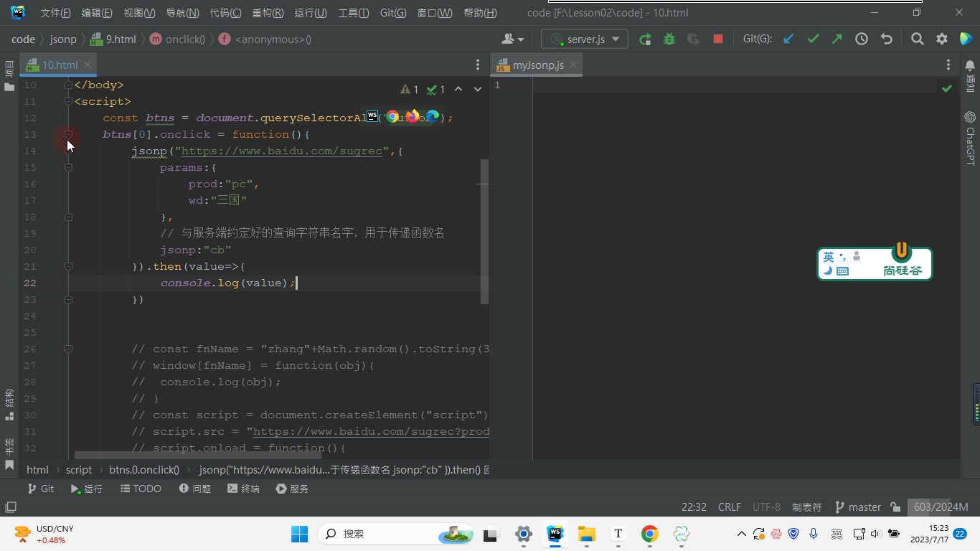Open Chrome from the Windows taskbar
The width and height of the screenshot is (980, 551).
(x=649, y=534)
